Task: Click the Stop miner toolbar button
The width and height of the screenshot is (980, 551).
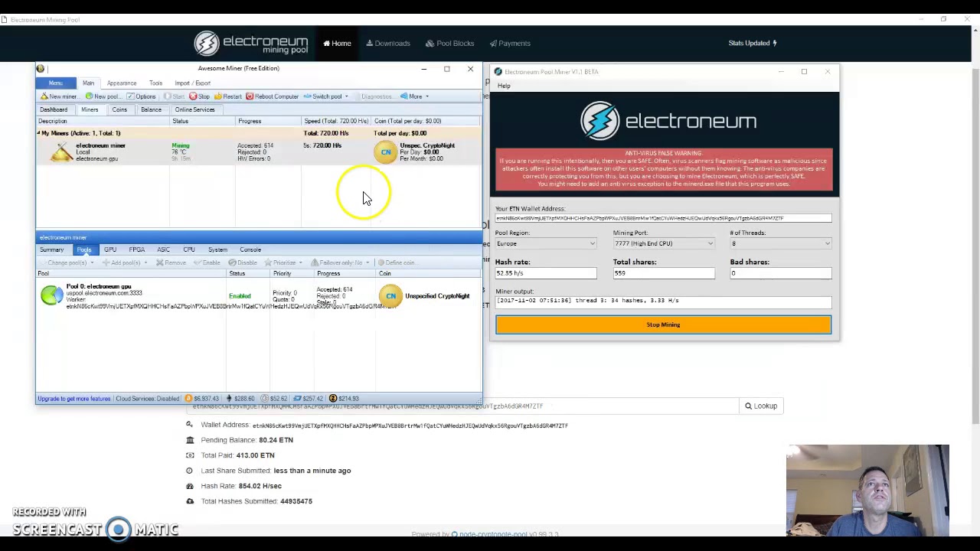Action: click(199, 96)
